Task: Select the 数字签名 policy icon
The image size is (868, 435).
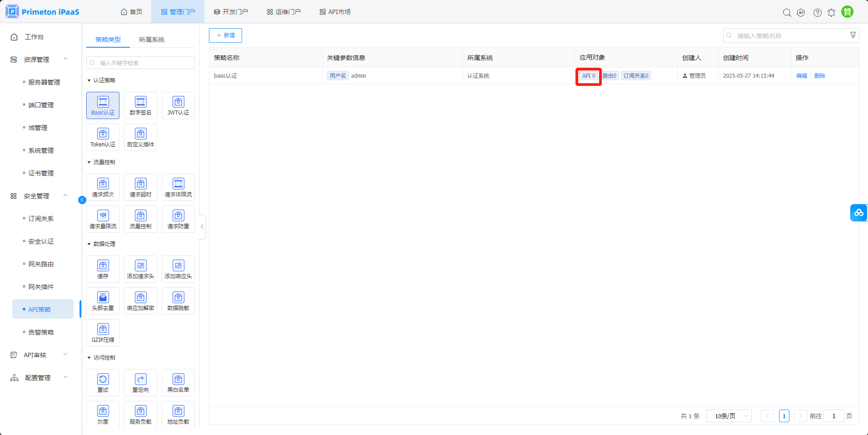Action: click(140, 105)
